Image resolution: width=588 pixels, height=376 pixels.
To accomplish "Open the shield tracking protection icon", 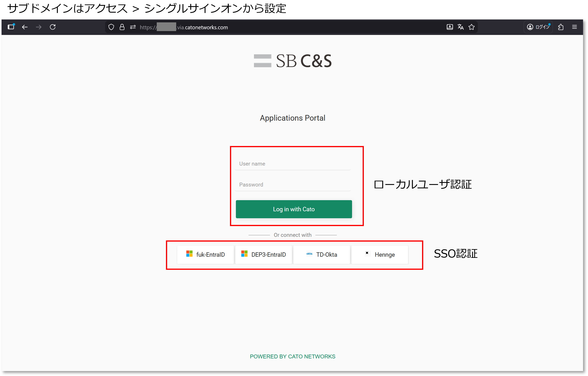I will point(111,27).
